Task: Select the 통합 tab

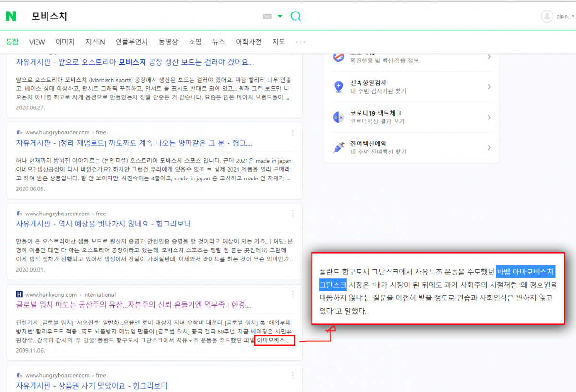Action: click(x=12, y=42)
